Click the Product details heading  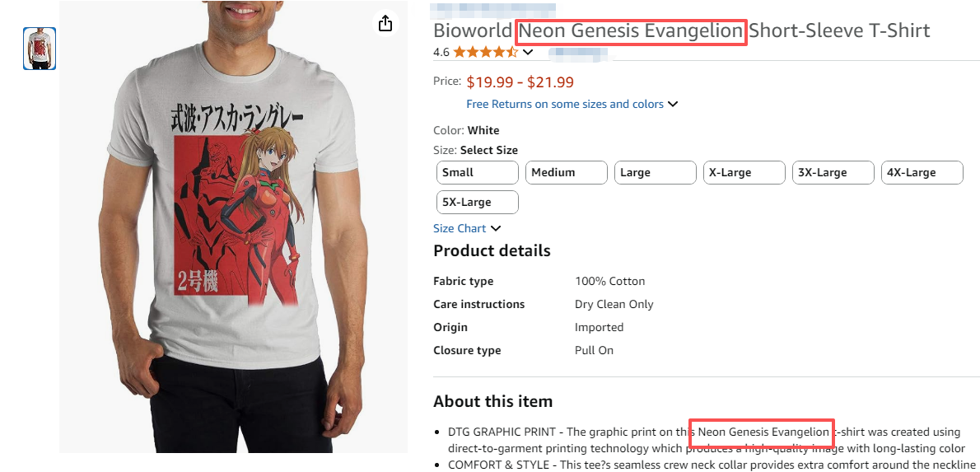(492, 250)
